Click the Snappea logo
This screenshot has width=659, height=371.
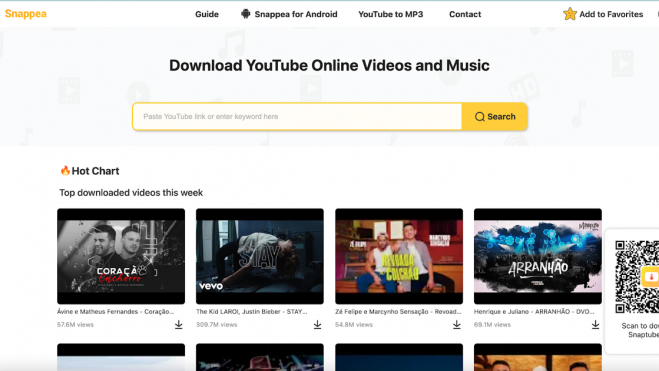coord(26,14)
